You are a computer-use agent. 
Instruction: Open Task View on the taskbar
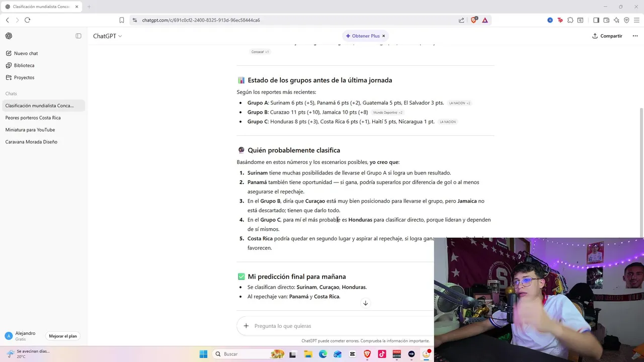coord(293,354)
